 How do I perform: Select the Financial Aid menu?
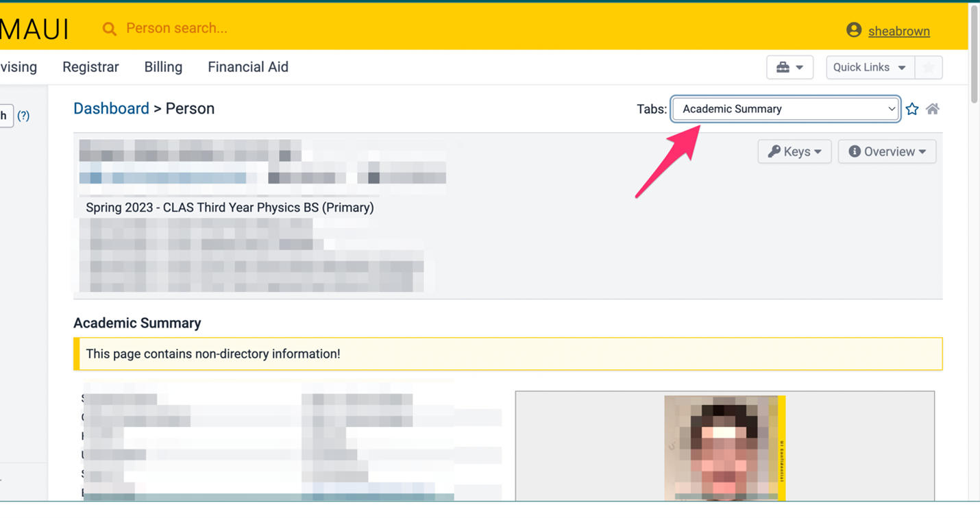(x=248, y=67)
